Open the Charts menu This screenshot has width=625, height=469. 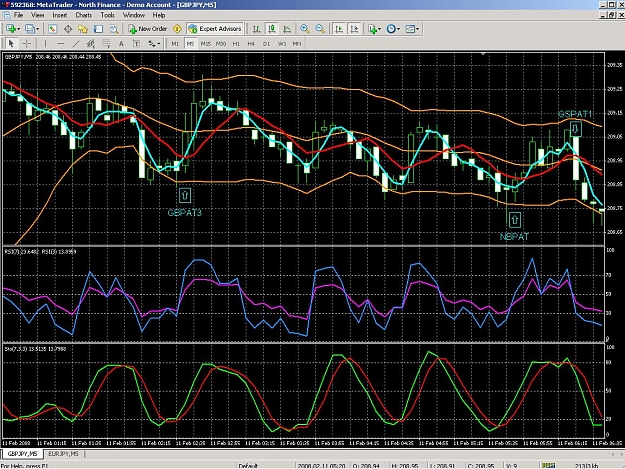[x=84, y=15]
